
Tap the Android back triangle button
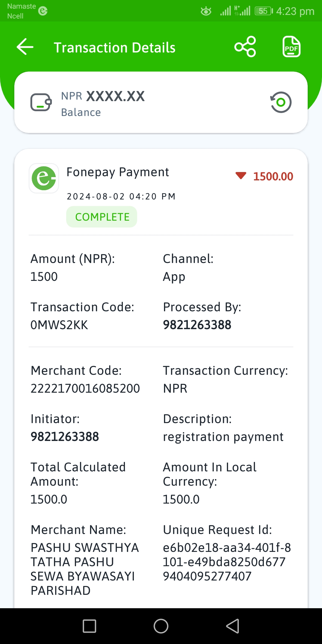[x=233, y=626]
